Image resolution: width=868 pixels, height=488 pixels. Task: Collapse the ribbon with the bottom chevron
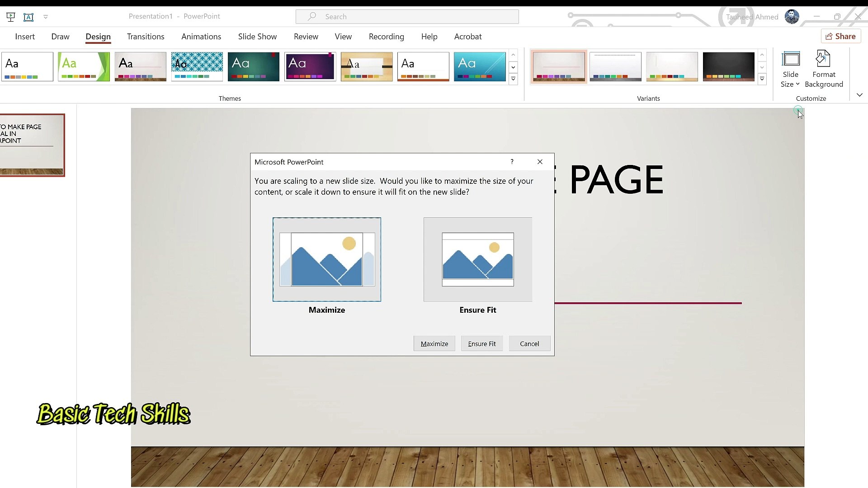point(859,95)
